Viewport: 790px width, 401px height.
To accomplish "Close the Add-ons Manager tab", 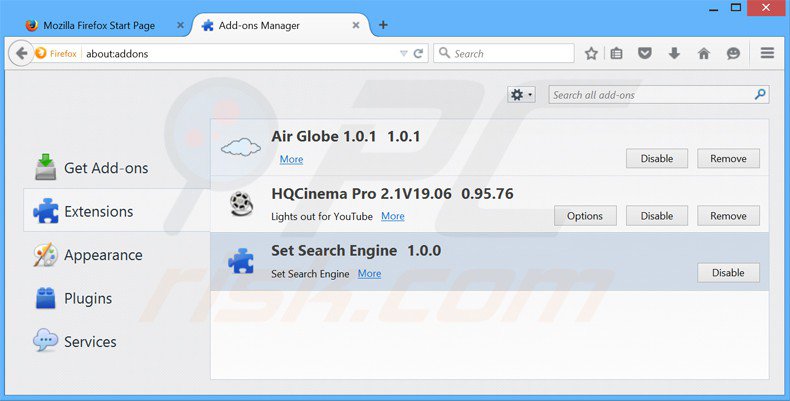I will point(356,25).
